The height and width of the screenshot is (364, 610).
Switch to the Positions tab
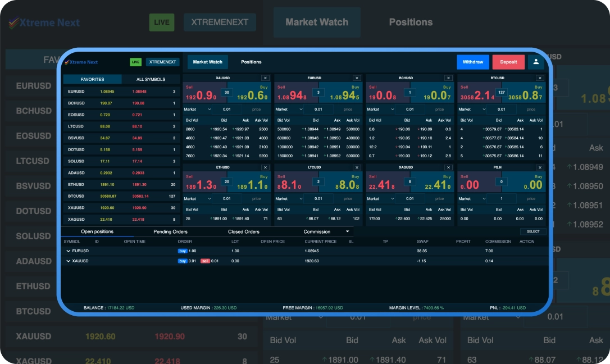[x=251, y=62]
